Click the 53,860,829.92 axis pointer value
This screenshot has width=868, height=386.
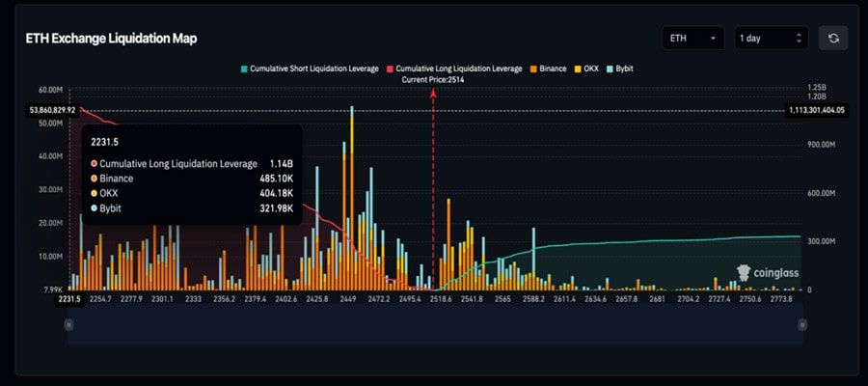pos(51,110)
